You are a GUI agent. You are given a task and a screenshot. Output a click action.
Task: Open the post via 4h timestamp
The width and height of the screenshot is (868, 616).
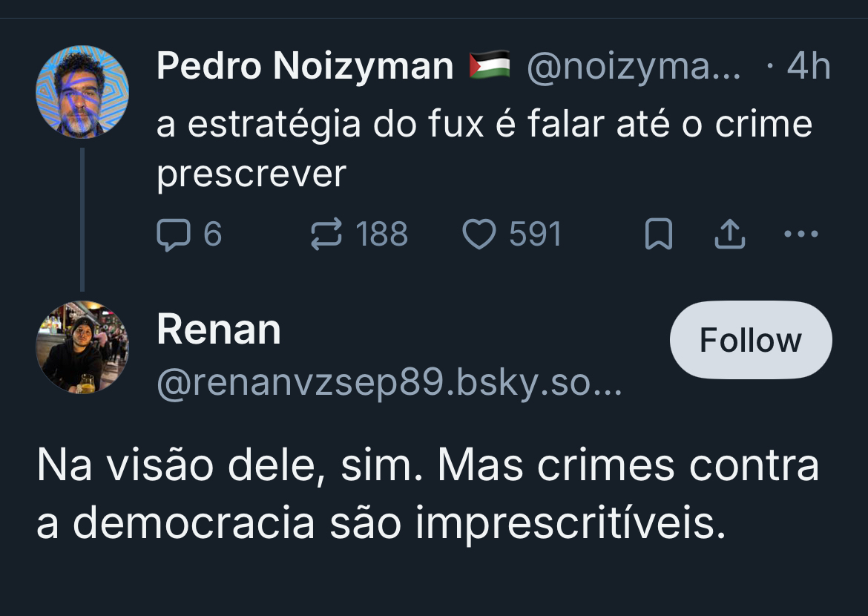(x=808, y=67)
